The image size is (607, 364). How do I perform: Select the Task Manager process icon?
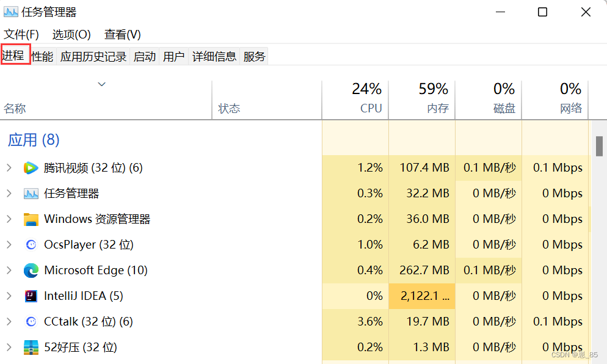pyautogui.click(x=31, y=194)
